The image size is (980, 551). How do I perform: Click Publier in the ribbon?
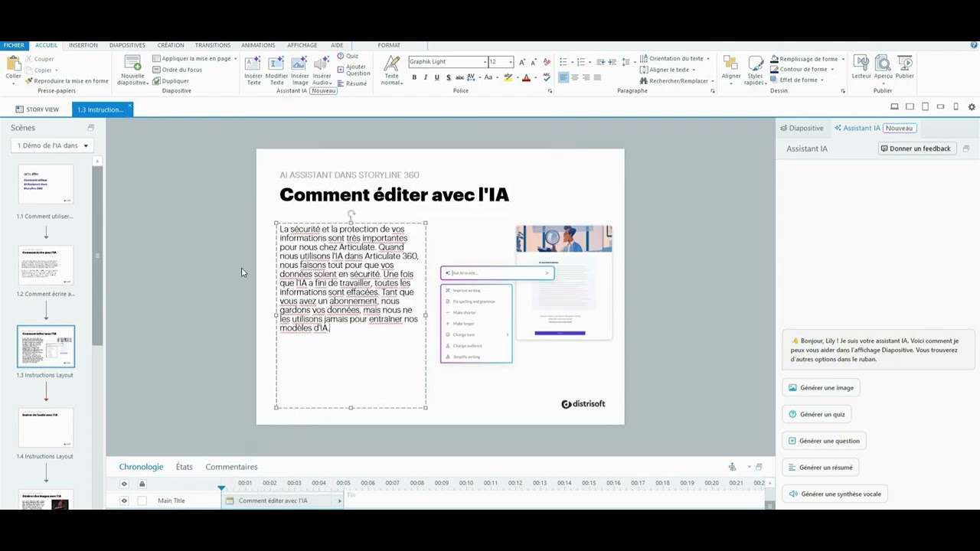(905, 67)
